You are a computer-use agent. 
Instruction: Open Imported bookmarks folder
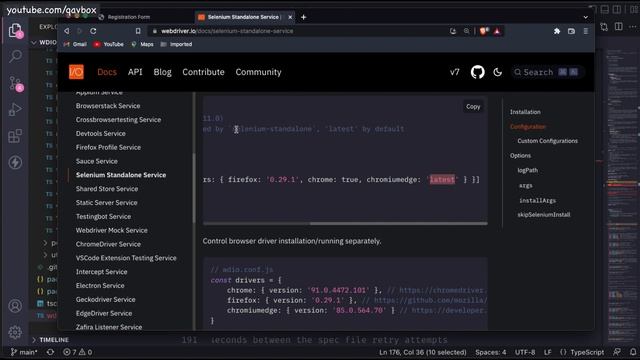click(176, 44)
